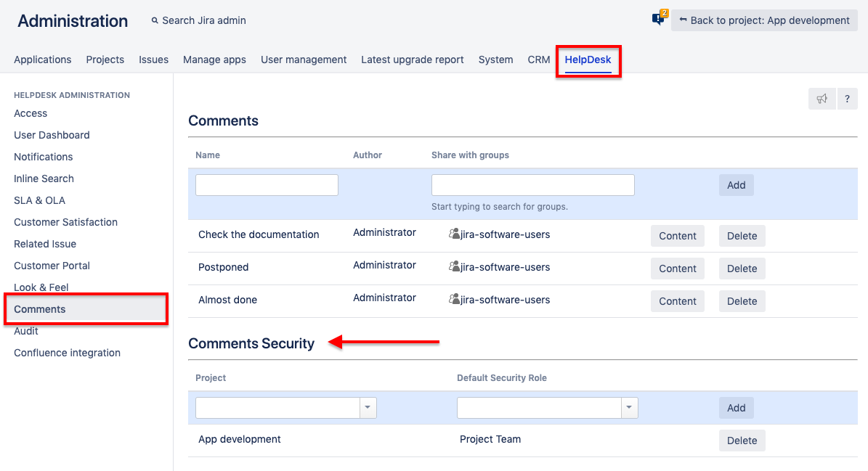Delete the Almost done comment

point(742,301)
